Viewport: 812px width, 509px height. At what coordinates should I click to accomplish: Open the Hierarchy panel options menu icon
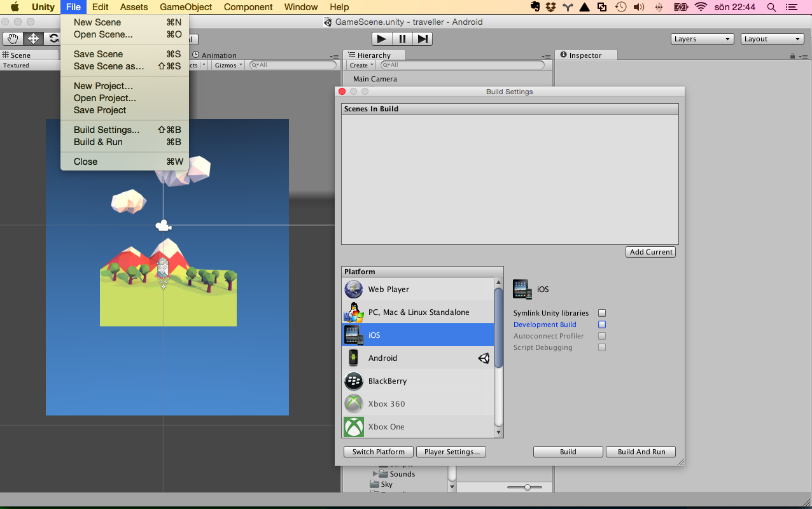coord(546,56)
